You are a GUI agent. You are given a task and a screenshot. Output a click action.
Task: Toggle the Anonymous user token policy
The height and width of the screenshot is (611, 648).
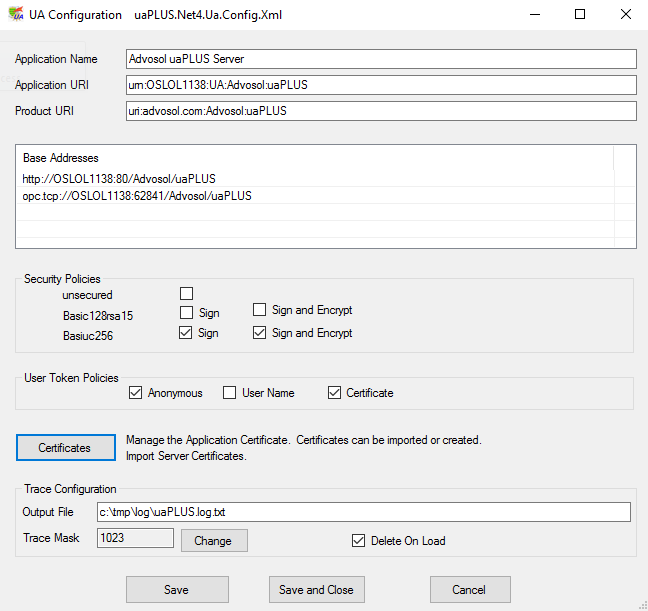(x=136, y=393)
